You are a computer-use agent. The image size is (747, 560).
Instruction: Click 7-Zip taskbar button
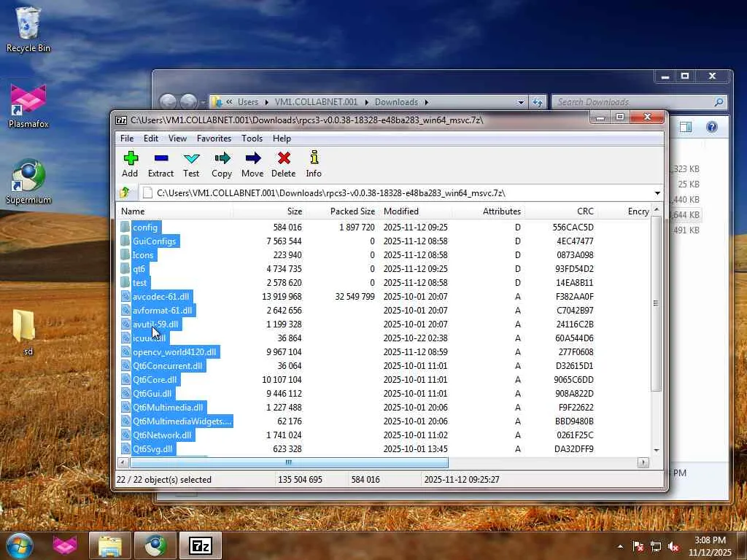[x=200, y=545]
